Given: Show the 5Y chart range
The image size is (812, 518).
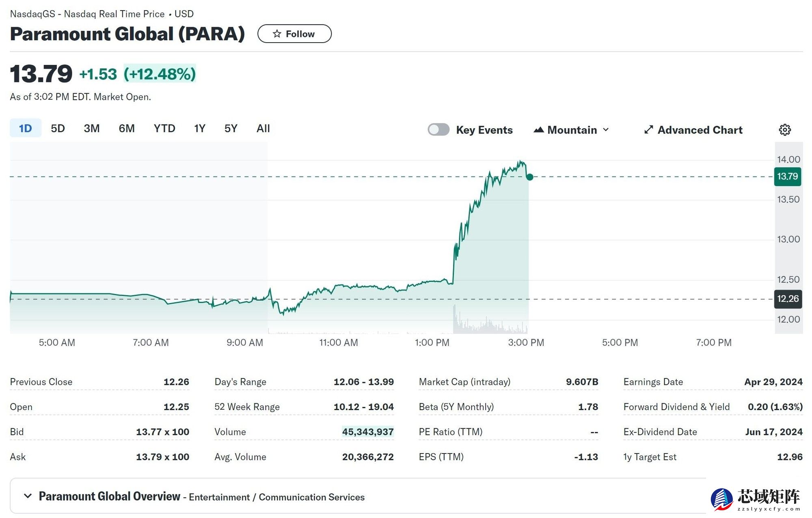Looking at the screenshot, I should (231, 129).
